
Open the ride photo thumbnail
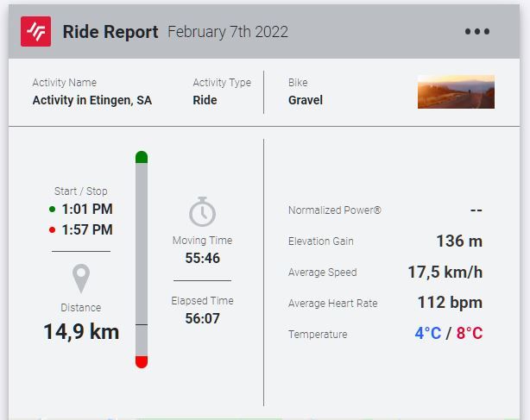pos(456,91)
